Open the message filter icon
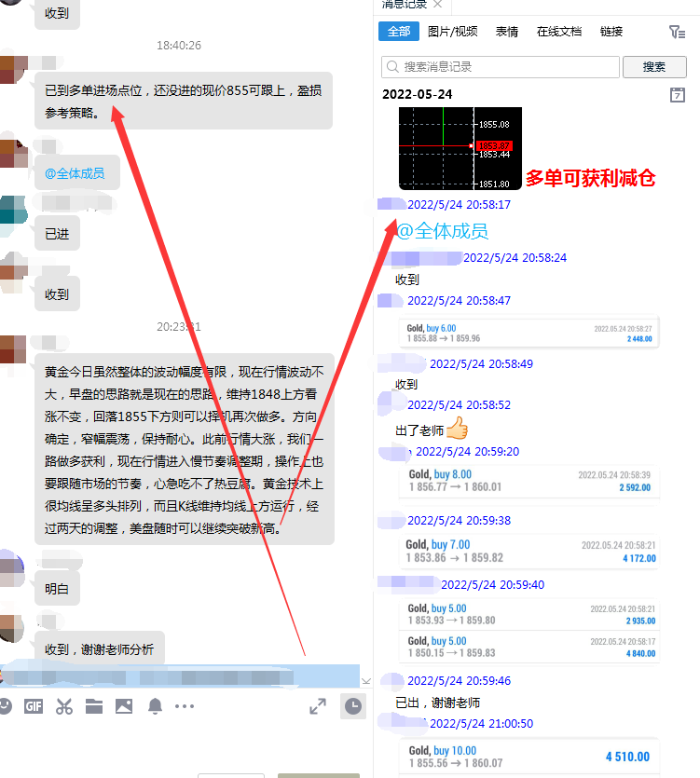Viewport: 700px width, 778px height. coord(677,33)
